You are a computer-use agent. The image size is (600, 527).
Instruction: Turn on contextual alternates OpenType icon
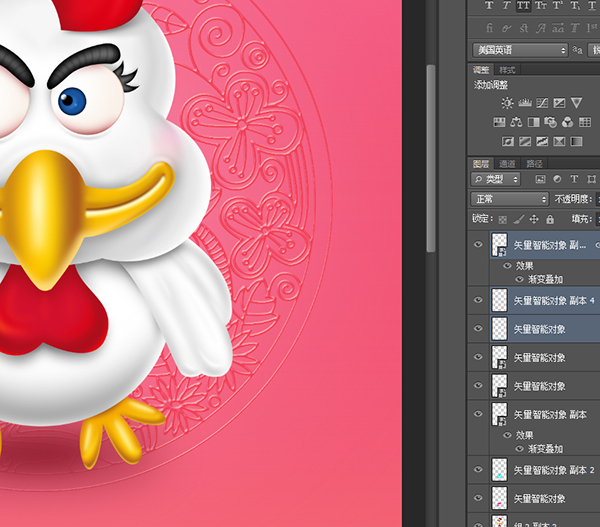click(x=506, y=28)
